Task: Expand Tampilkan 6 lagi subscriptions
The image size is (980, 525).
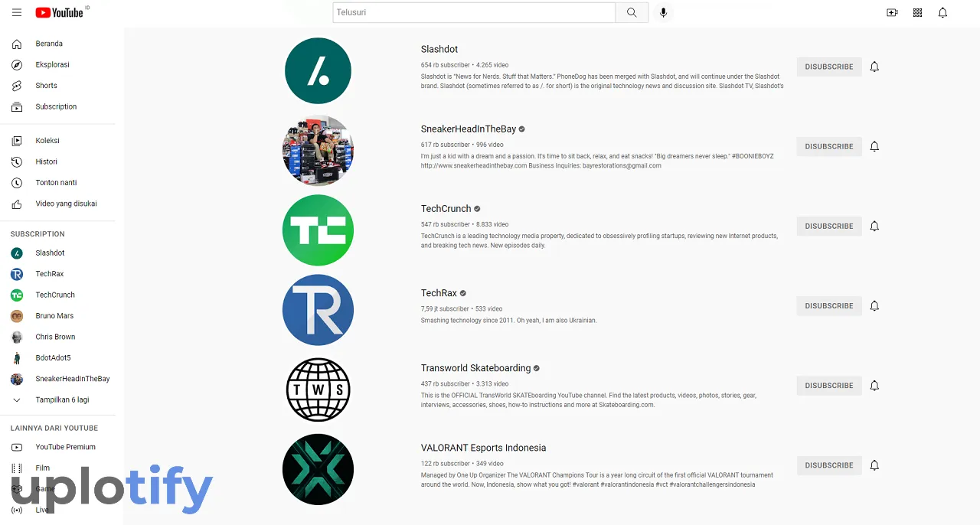Action: (61, 400)
